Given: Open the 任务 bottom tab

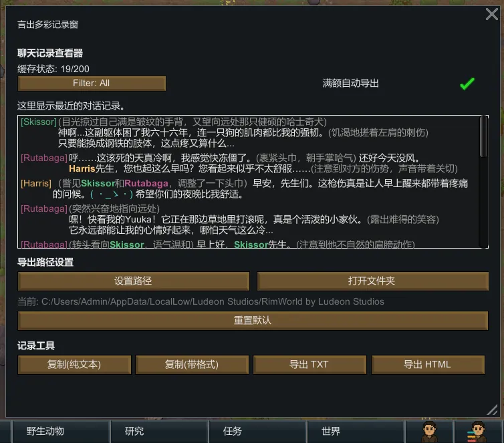Looking at the screenshot, I should point(258,432).
